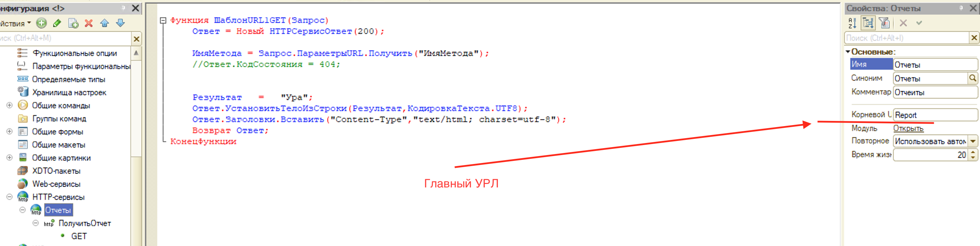Click the Открыть module link

tap(908, 129)
